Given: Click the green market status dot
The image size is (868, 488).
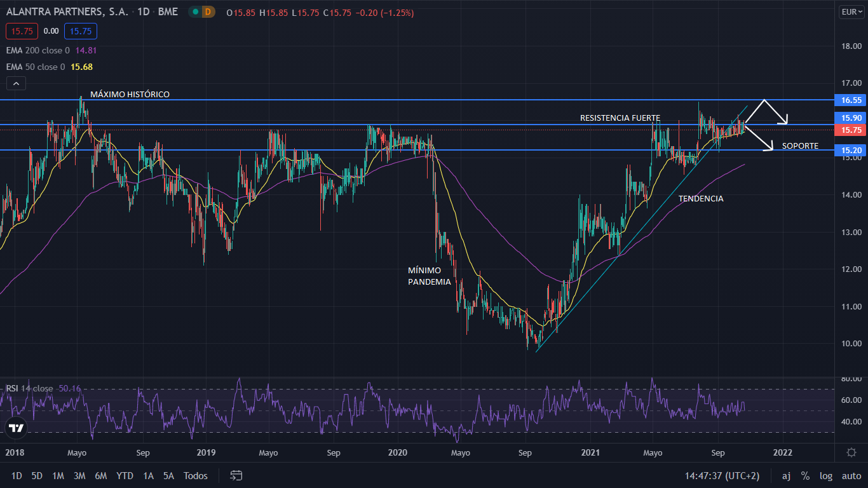Looking at the screenshot, I should click(195, 12).
